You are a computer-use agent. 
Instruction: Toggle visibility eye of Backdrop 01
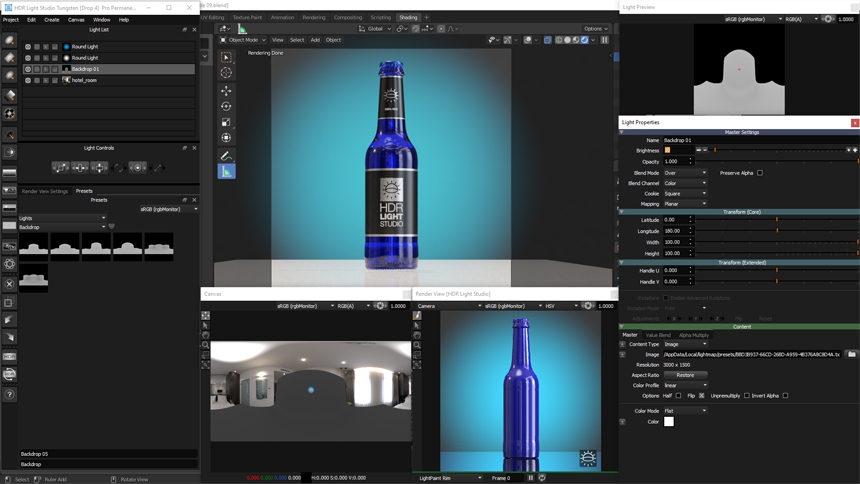pyautogui.click(x=28, y=69)
